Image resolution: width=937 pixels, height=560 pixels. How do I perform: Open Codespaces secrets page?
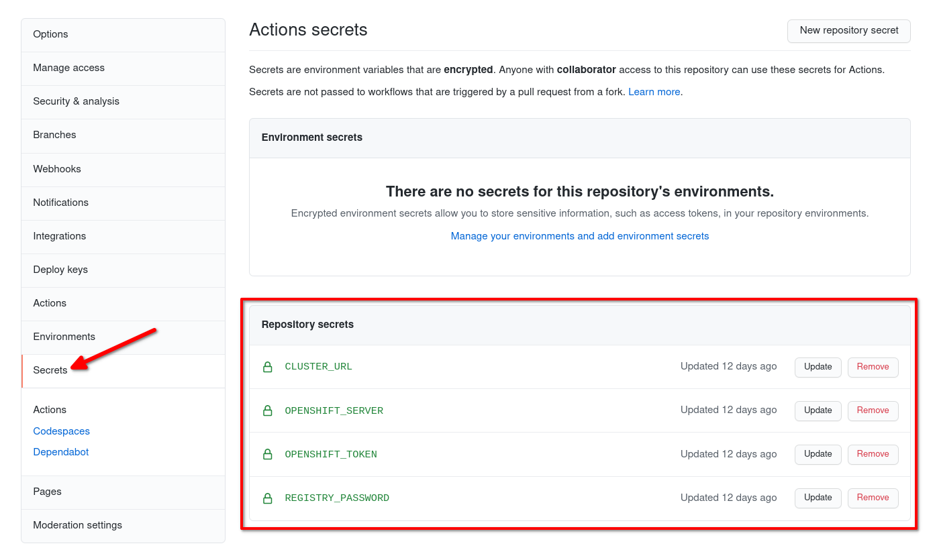(x=61, y=431)
